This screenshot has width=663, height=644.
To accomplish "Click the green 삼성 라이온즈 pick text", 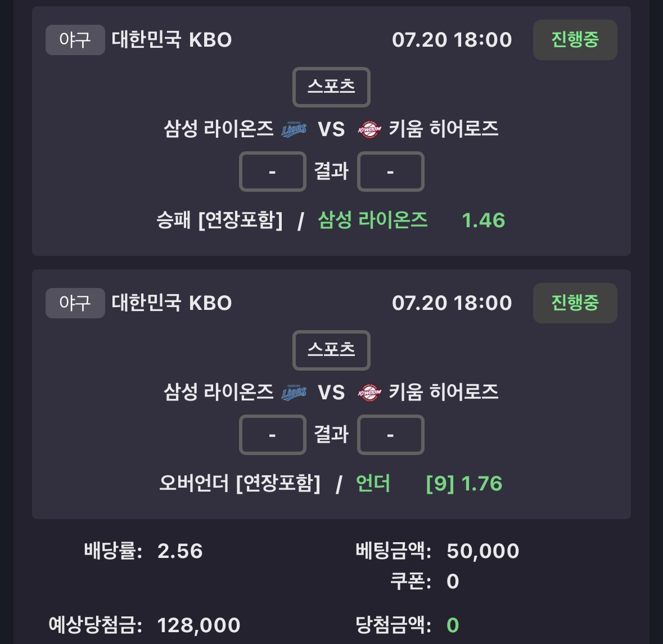I will point(372,220).
